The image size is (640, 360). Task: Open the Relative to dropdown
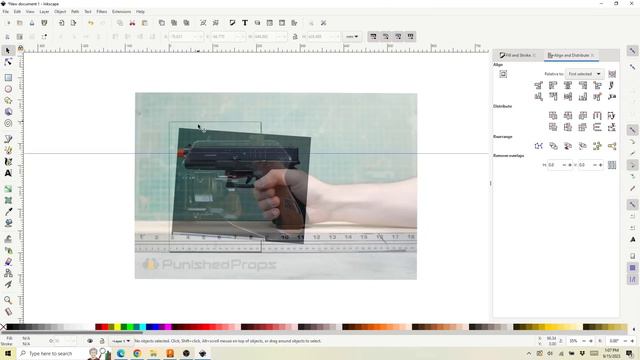pyautogui.click(x=584, y=74)
